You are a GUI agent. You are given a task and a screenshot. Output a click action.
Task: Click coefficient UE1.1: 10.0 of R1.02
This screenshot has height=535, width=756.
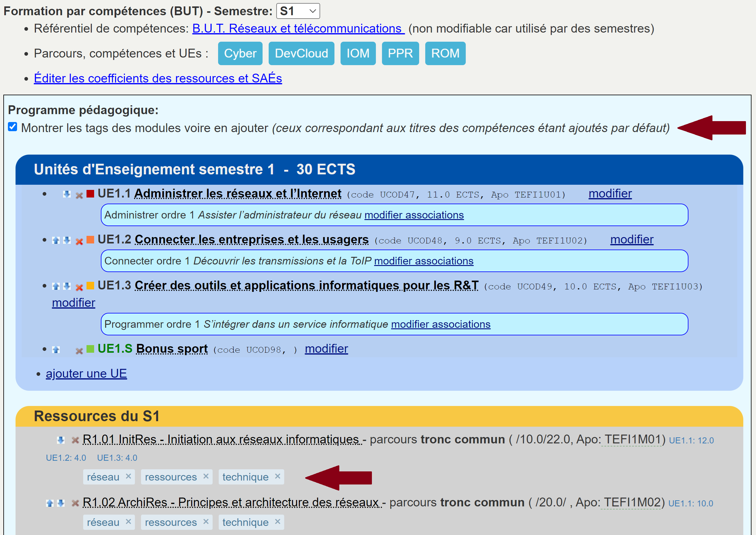coord(691,504)
